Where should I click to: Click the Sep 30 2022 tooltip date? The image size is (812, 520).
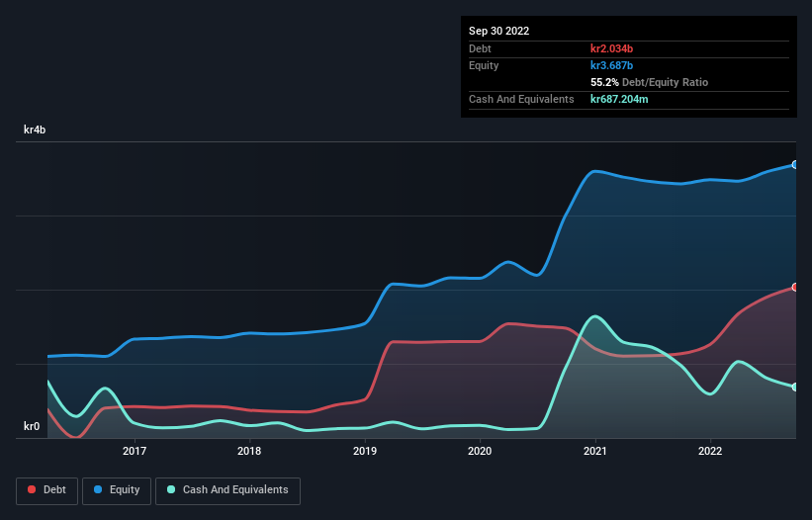click(x=499, y=31)
